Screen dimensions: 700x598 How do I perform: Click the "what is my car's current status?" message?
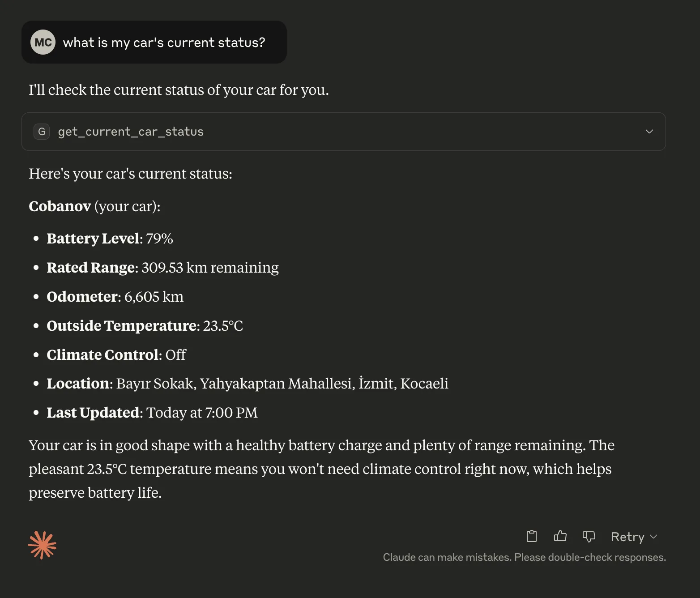pos(164,43)
